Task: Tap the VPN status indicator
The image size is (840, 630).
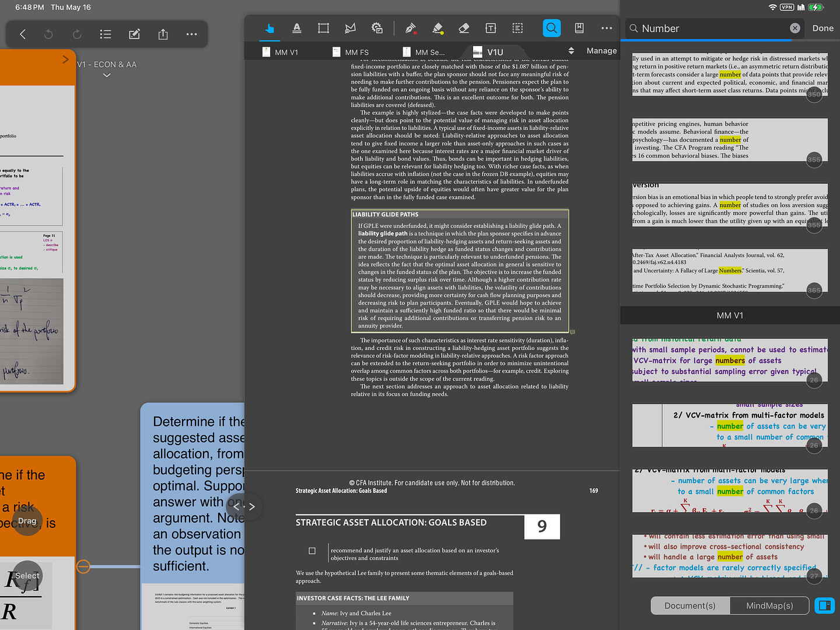Action: tap(787, 7)
